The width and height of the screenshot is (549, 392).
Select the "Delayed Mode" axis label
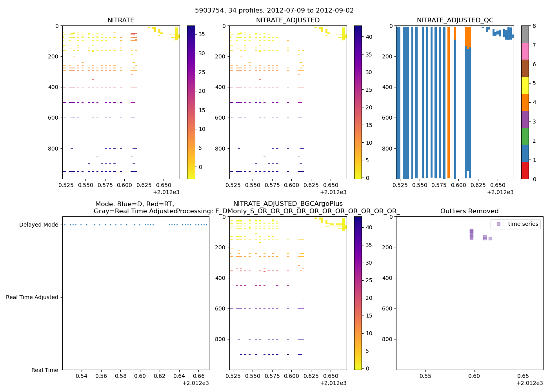point(38,225)
